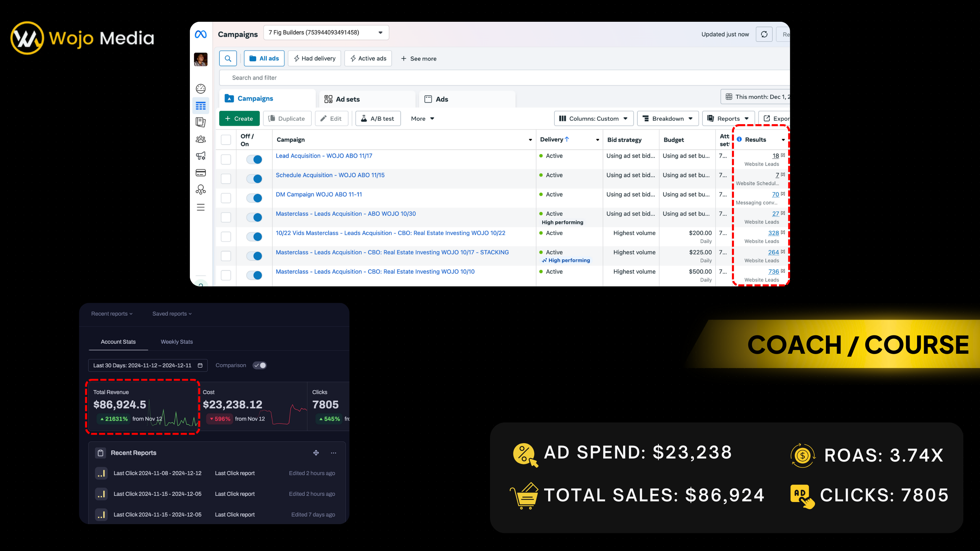The width and height of the screenshot is (980, 551).
Task: Open the advertising settings megaphone icon
Action: pyautogui.click(x=200, y=156)
